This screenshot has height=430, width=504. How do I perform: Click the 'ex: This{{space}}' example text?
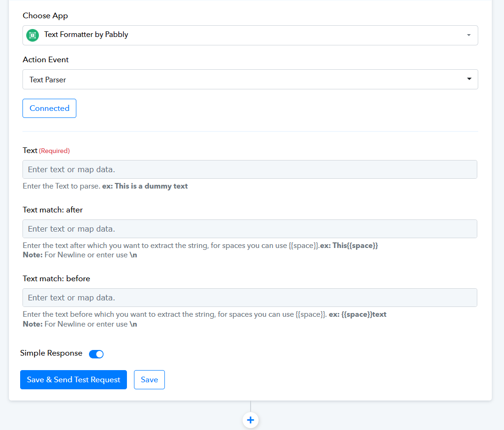pos(349,246)
